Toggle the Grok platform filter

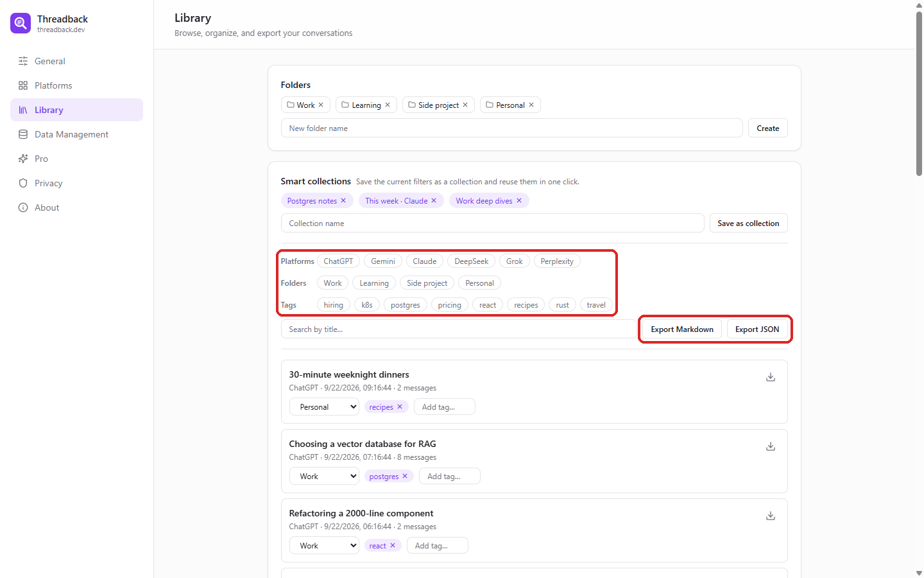pyautogui.click(x=515, y=261)
